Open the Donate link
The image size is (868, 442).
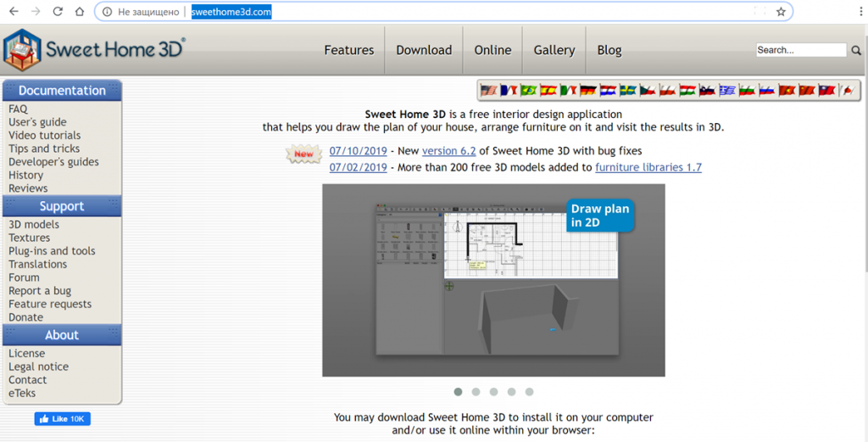click(25, 317)
